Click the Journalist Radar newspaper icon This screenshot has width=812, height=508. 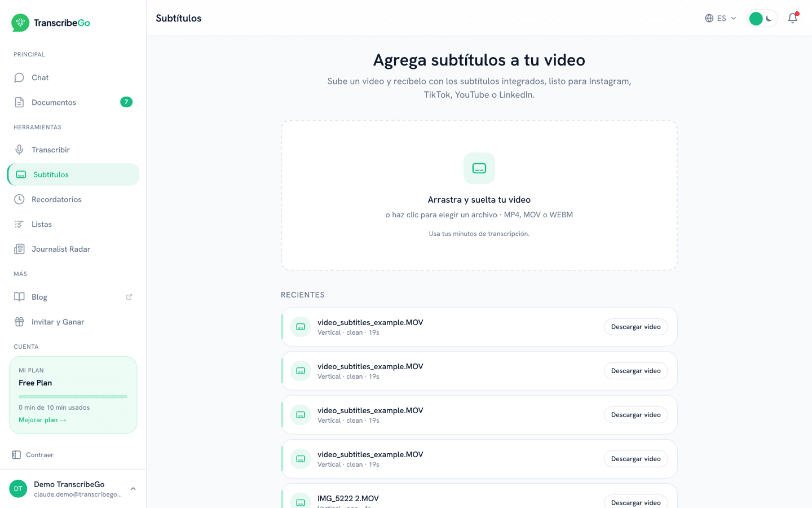point(19,249)
